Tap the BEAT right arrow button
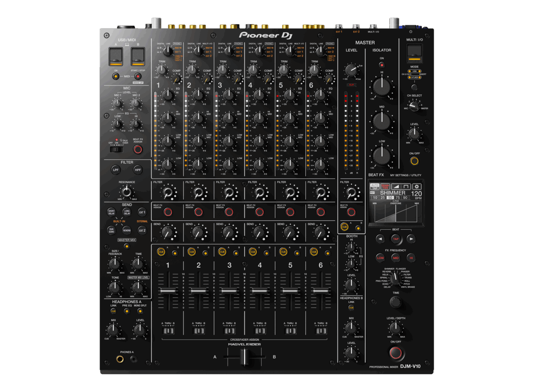This screenshot has height=392, width=534. pos(411,239)
